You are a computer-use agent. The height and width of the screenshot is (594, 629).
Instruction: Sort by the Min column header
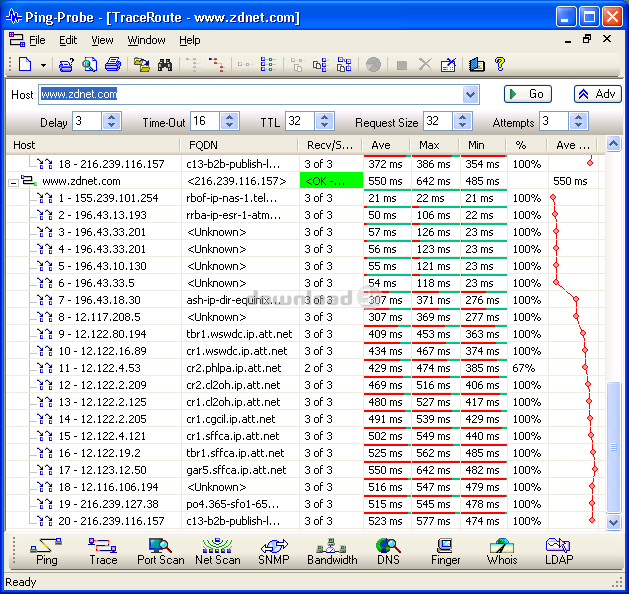483,145
